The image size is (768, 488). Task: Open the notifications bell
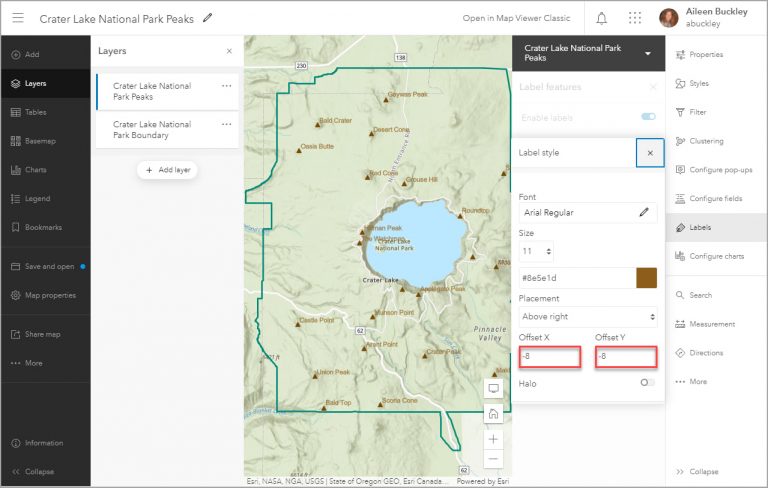601,18
